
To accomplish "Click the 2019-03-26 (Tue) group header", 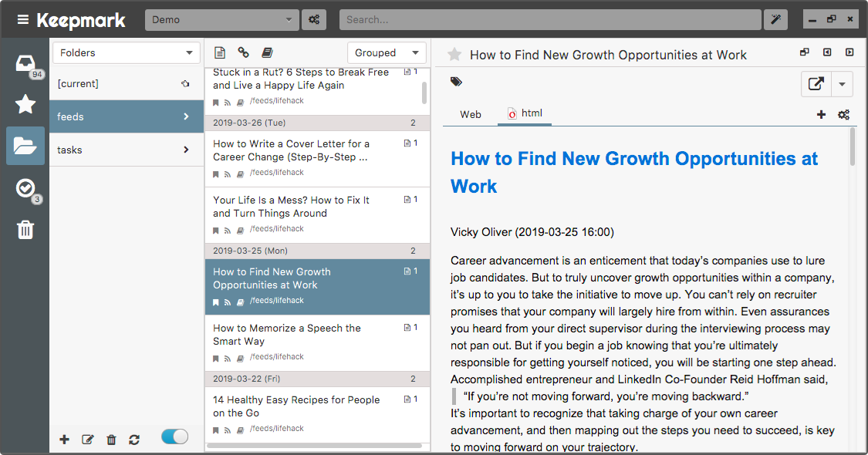I will [x=317, y=123].
